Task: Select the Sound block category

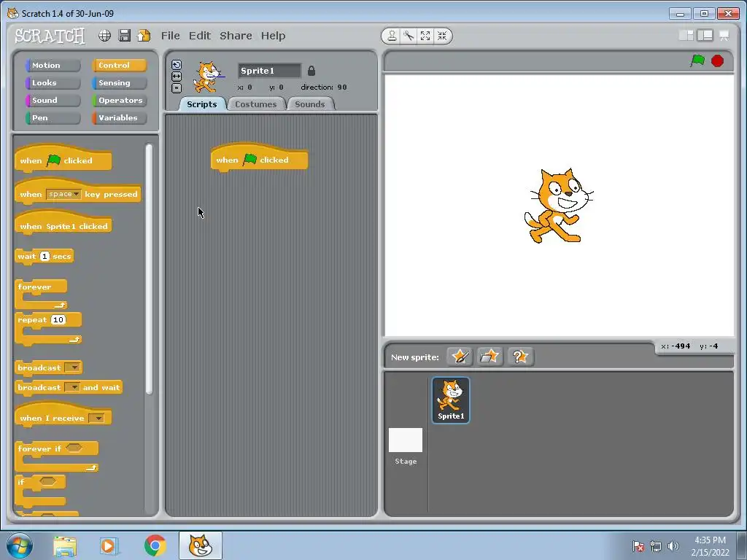Action: point(53,101)
